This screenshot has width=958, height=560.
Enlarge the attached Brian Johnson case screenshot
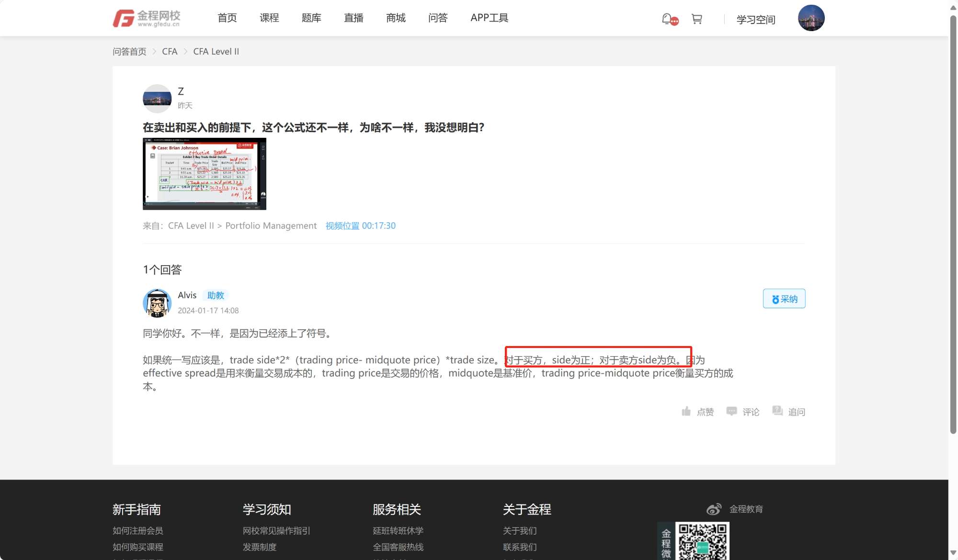click(205, 174)
